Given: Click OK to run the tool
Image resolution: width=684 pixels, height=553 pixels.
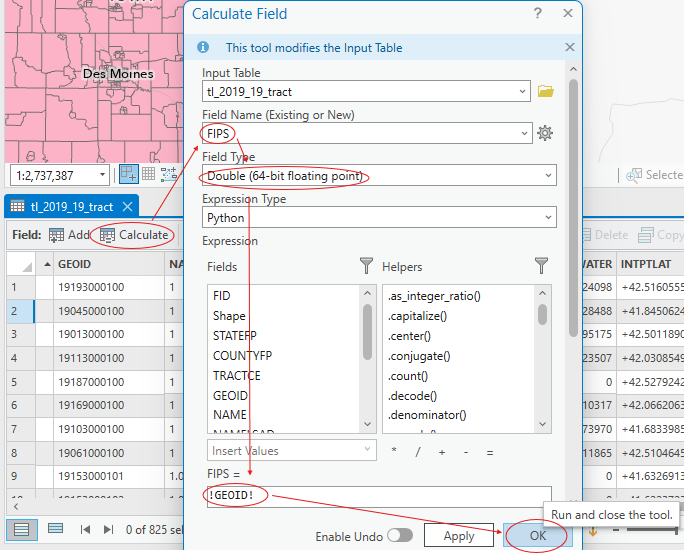Looking at the screenshot, I should click(x=537, y=536).
